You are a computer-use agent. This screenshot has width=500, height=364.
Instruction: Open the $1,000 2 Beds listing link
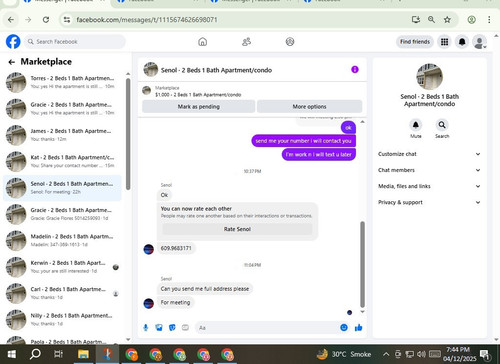198,95
